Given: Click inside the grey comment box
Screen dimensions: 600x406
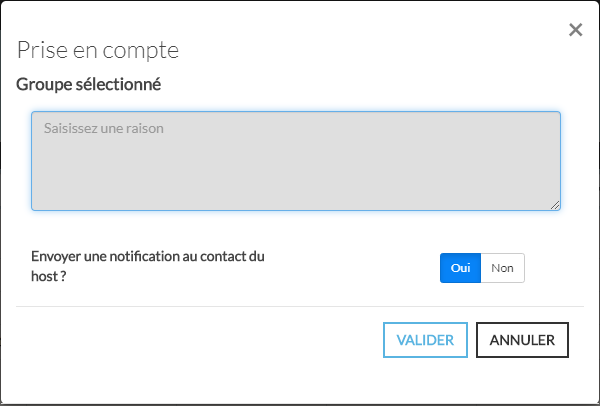Looking at the screenshot, I should [295, 170].
